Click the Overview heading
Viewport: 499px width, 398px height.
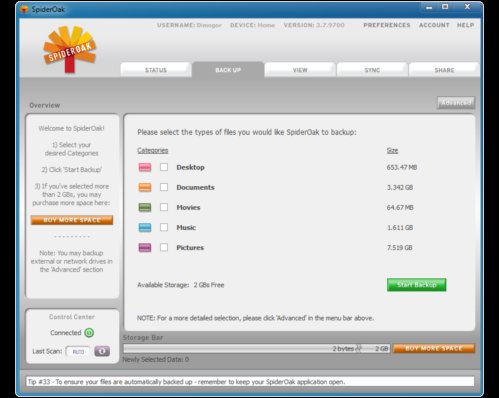(45, 105)
